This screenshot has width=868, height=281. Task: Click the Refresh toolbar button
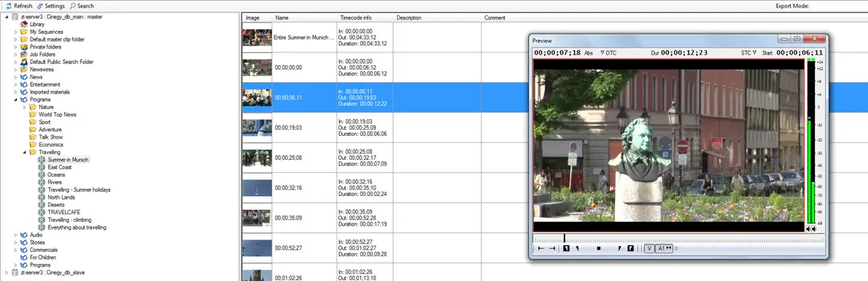(19, 5)
